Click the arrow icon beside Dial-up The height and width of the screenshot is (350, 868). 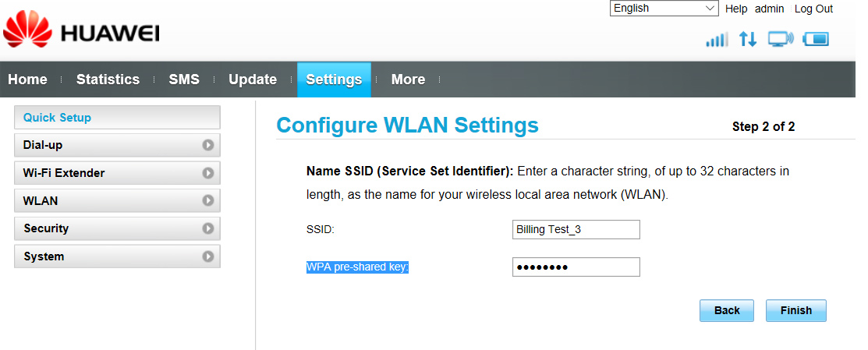(207, 145)
